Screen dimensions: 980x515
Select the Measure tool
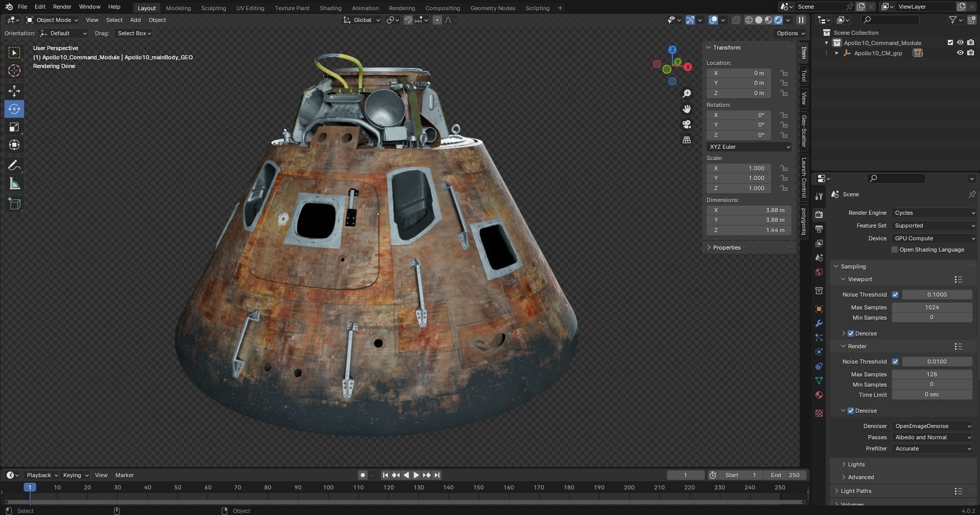[x=14, y=184]
